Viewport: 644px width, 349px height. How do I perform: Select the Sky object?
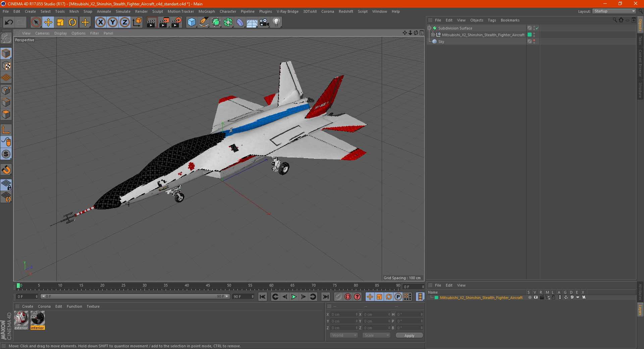click(441, 42)
